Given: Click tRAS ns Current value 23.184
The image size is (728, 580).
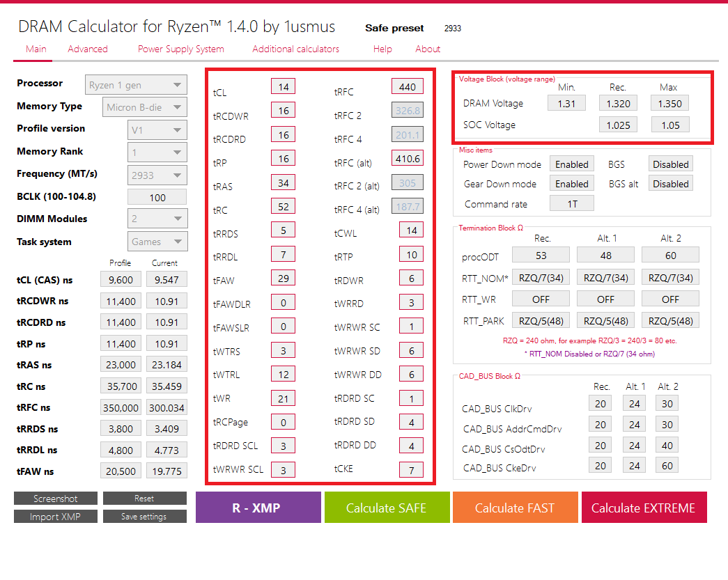Looking at the screenshot, I should point(166,365).
